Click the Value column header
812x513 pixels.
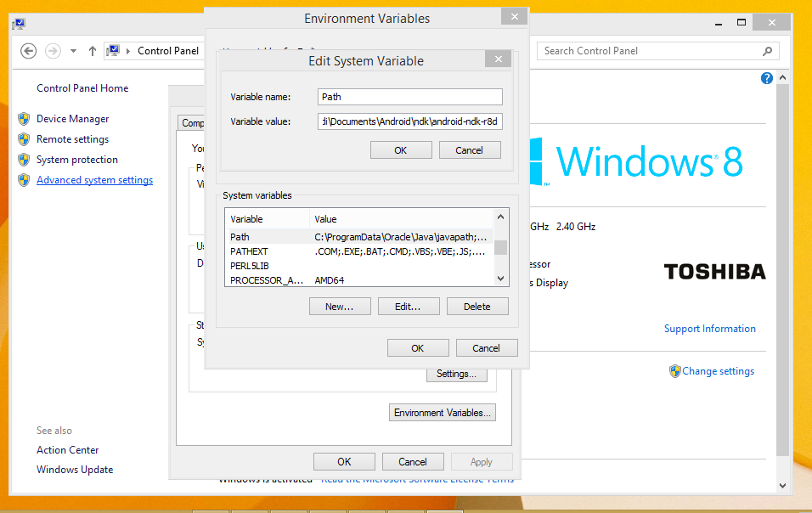point(402,219)
